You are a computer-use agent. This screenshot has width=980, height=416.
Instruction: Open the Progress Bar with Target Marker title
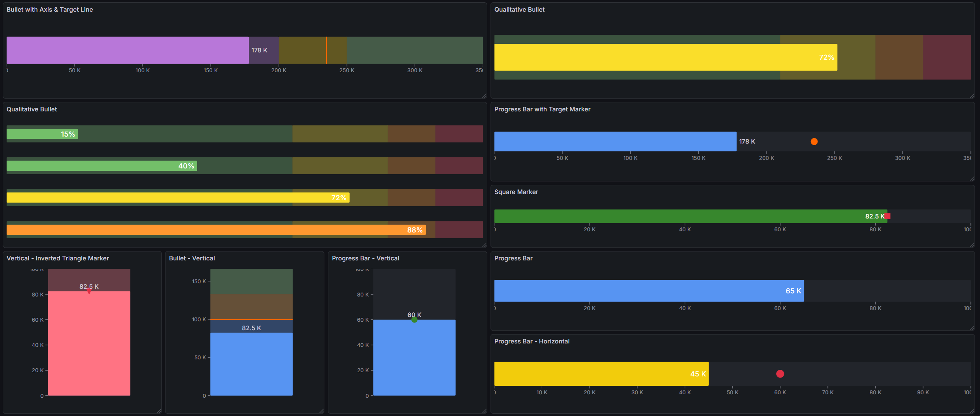pyautogui.click(x=542, y=109)
